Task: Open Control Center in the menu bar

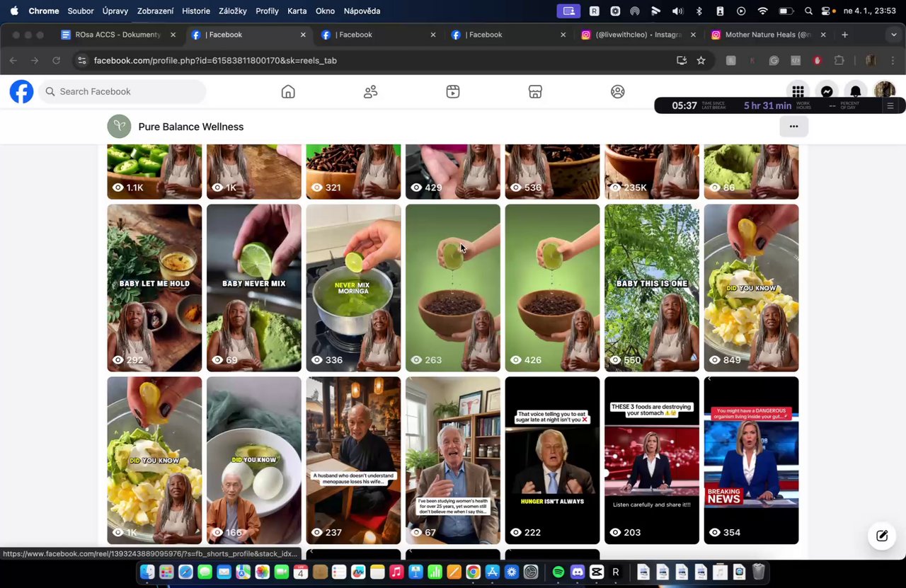Action: 827,11
